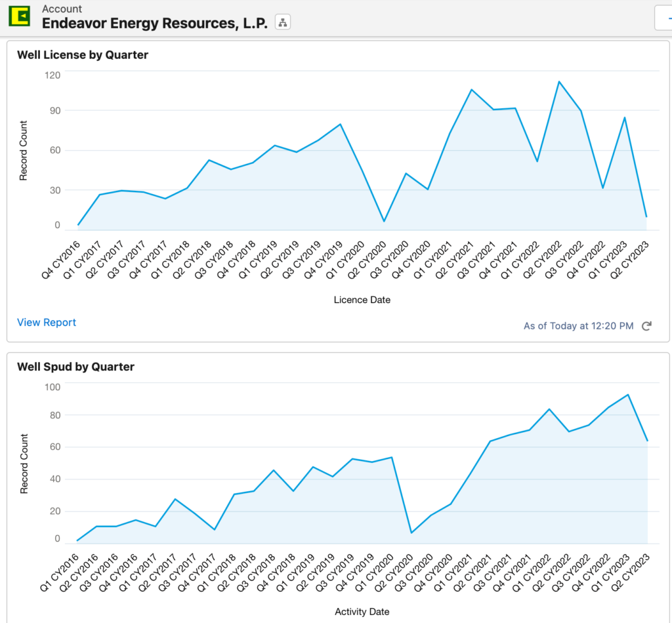
Task: Click 'Q2 CY2020' on the Well Spud x-axis
Action: click(x=394, y=573)
